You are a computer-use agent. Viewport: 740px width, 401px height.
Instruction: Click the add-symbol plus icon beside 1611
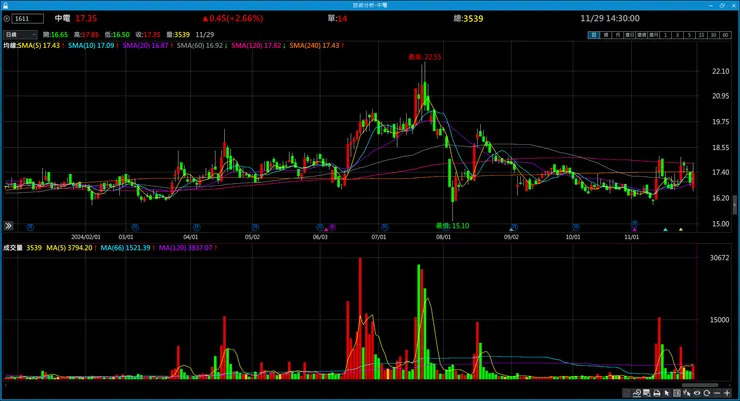click(x=7, y=19)
